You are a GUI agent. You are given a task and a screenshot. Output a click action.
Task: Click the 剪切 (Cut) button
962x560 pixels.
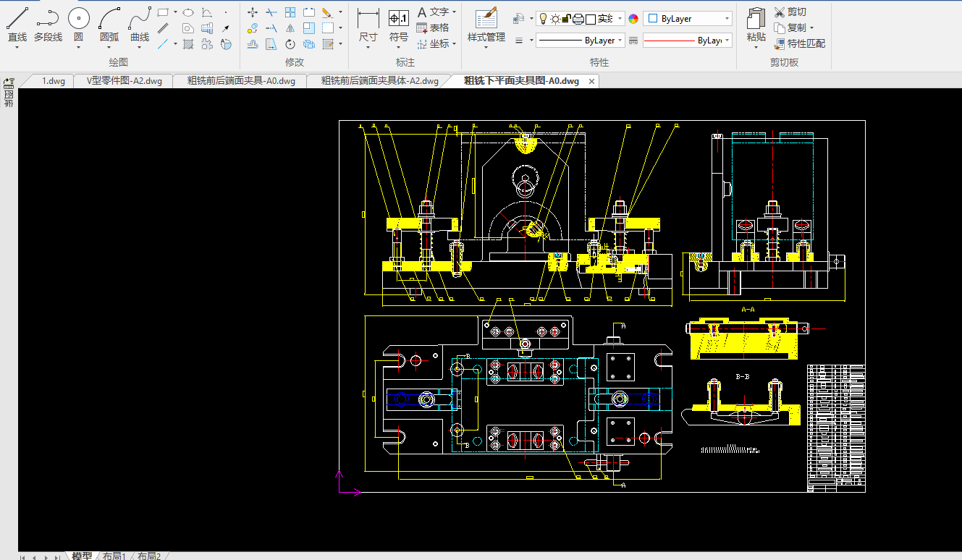pyautogui.click(x=790, y=12)
